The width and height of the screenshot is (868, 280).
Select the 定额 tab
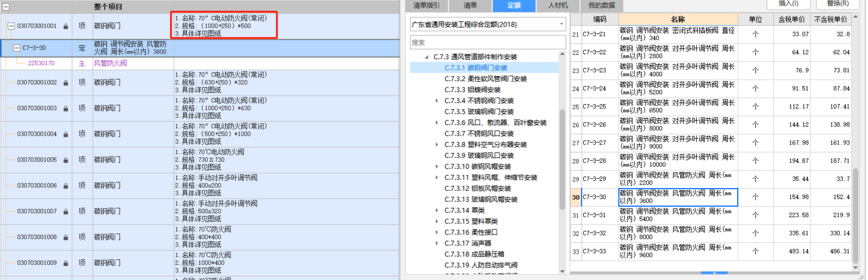click(514, 5)
